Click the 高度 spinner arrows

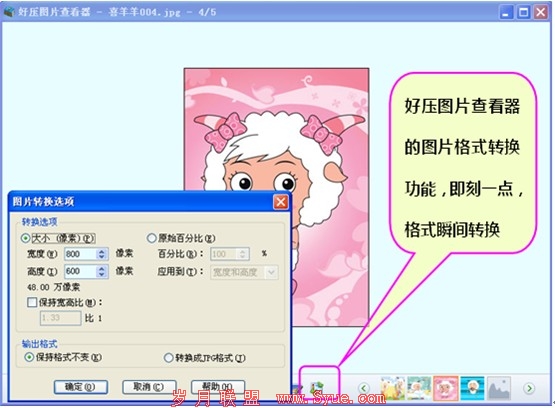(x=102, y=271)
